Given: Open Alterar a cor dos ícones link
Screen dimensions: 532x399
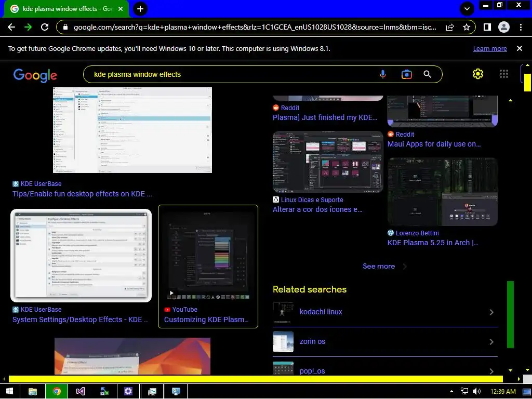Looking at the screenshot, I should coord(317,209).
